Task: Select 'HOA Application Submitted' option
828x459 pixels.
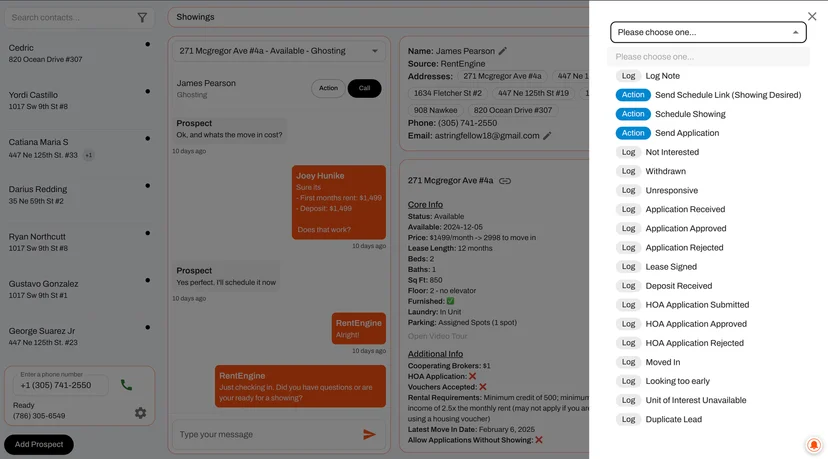Action: click(x=708, y=305)
